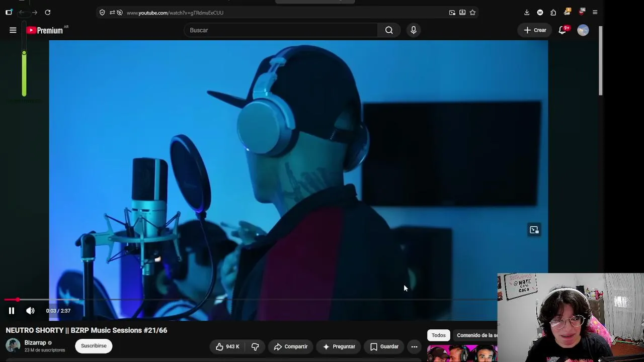Open the browser tabs overview icon
This screenshot has height=362, width=644.
tap(9, 13)
